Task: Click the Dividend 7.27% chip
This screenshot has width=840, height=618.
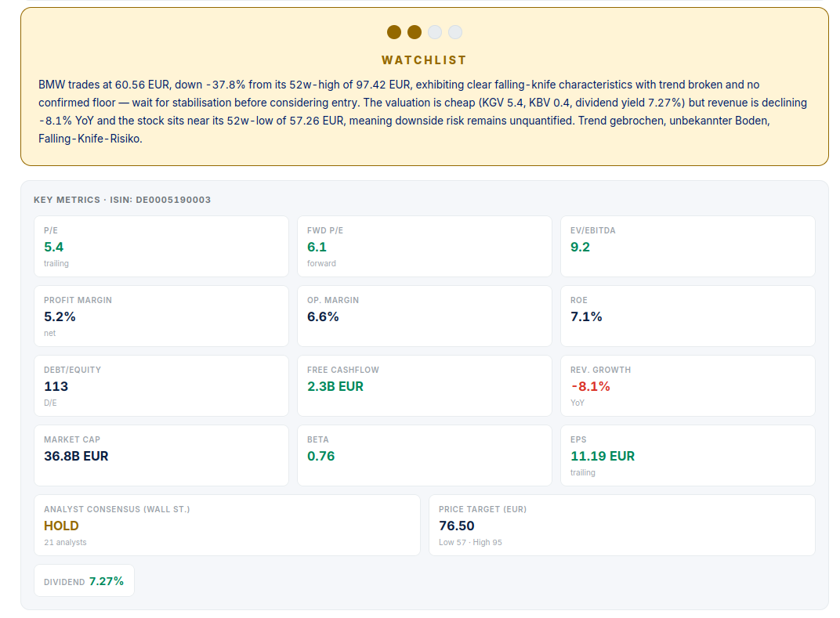Action: point(84,580)
